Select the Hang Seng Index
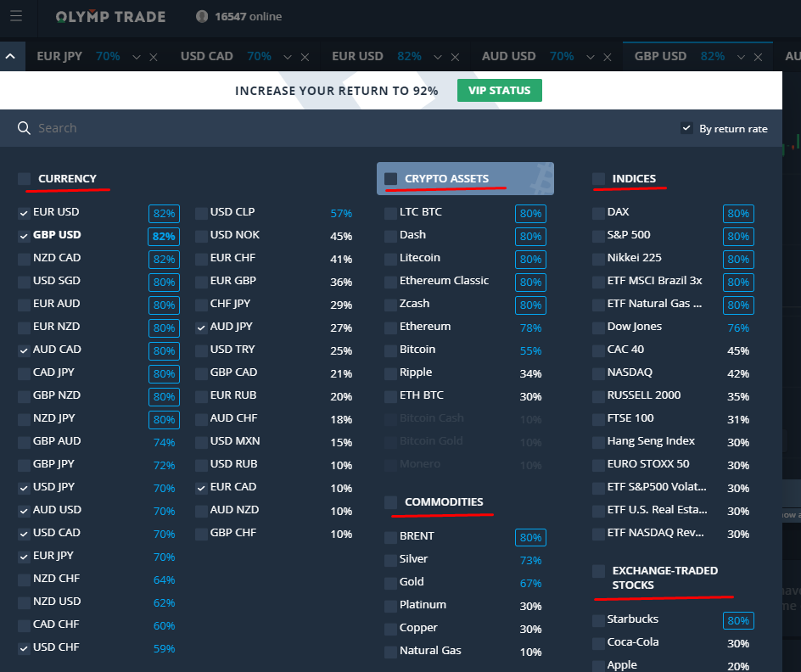The height and width of the screenshot is (672, 801). tap(651, 441)
